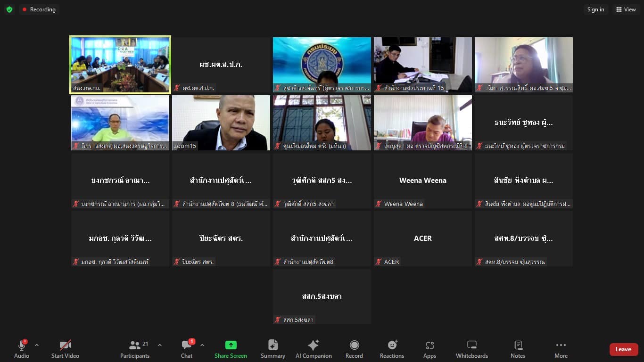This screenshot has width=644, height=362.
Task: Click the green Share Screen button
Action: 231,349
